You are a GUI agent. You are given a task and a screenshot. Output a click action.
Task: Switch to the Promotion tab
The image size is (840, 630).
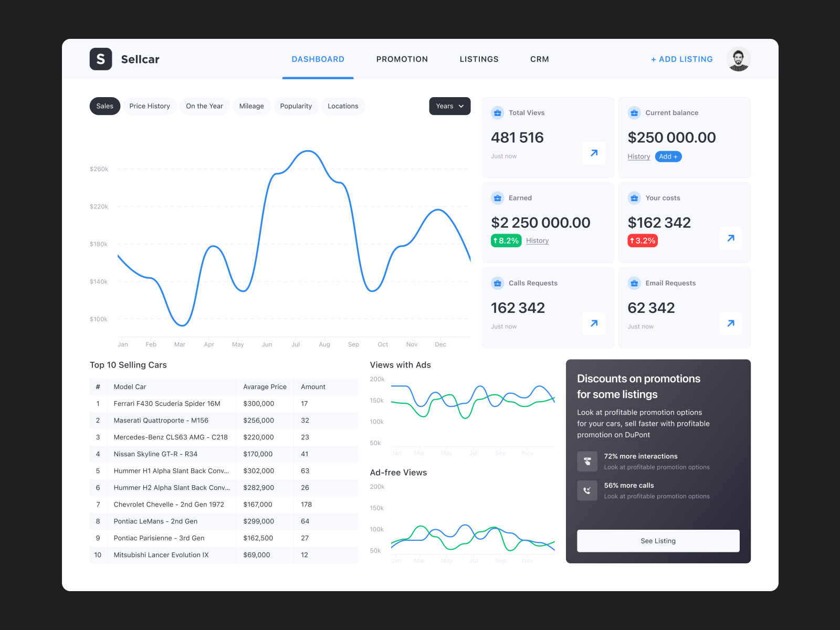point(402,59)
